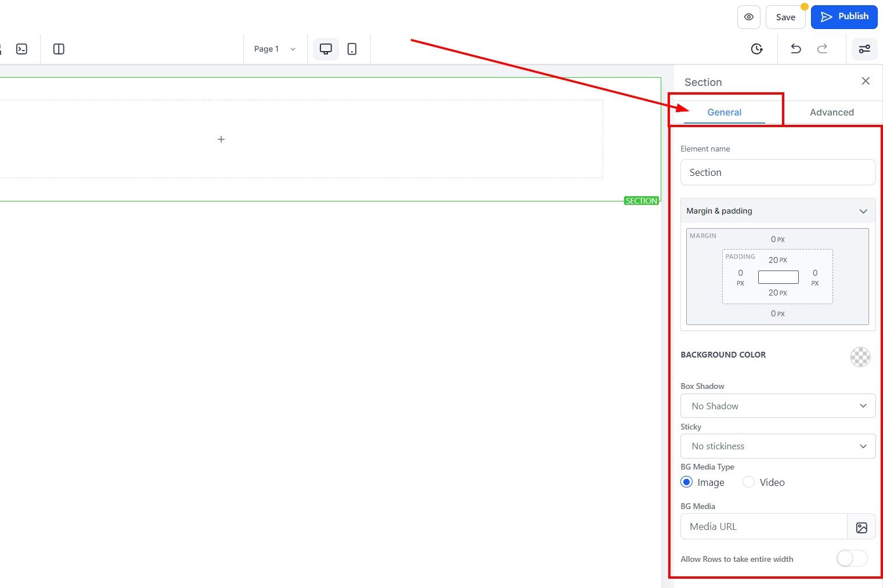Switch to desktop view

[326, 49]
